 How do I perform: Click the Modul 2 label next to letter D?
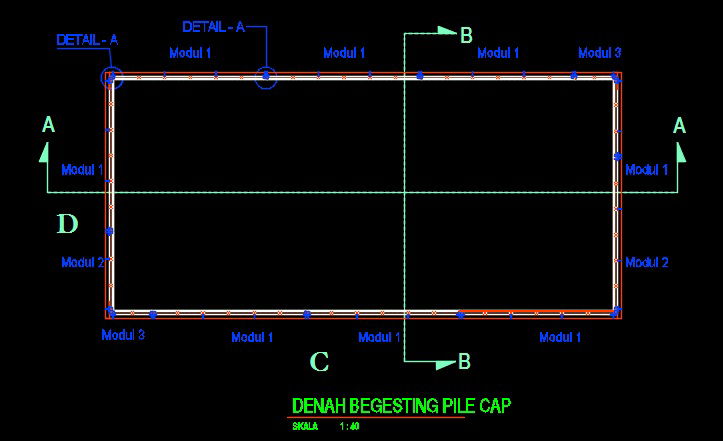[83, 262]
